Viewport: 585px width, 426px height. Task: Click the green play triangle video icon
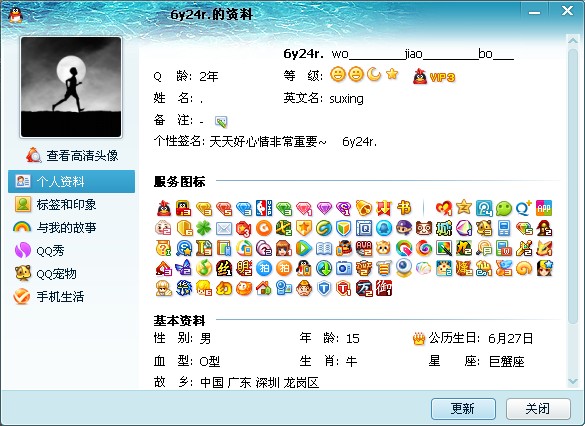[304, 248]
